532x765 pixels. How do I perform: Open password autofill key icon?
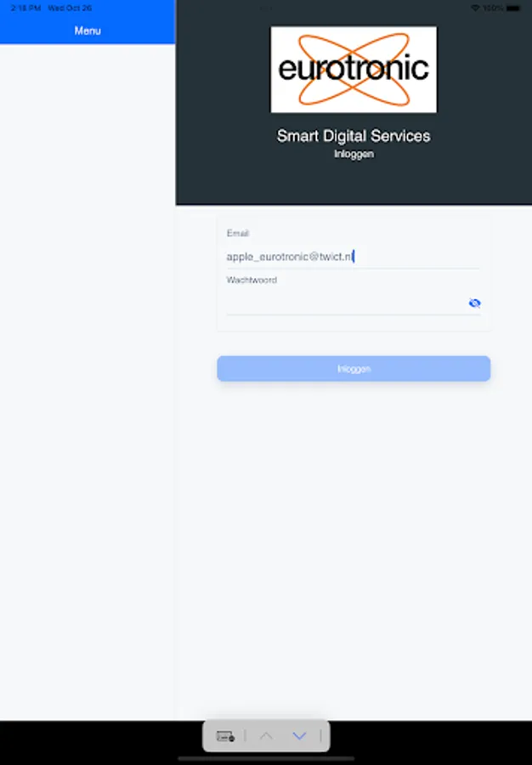[225, 736]
